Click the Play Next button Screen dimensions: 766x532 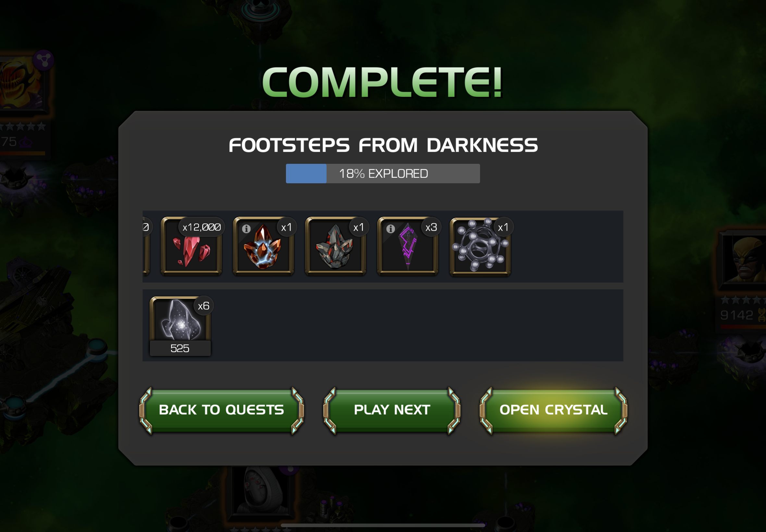coord(392,410)
